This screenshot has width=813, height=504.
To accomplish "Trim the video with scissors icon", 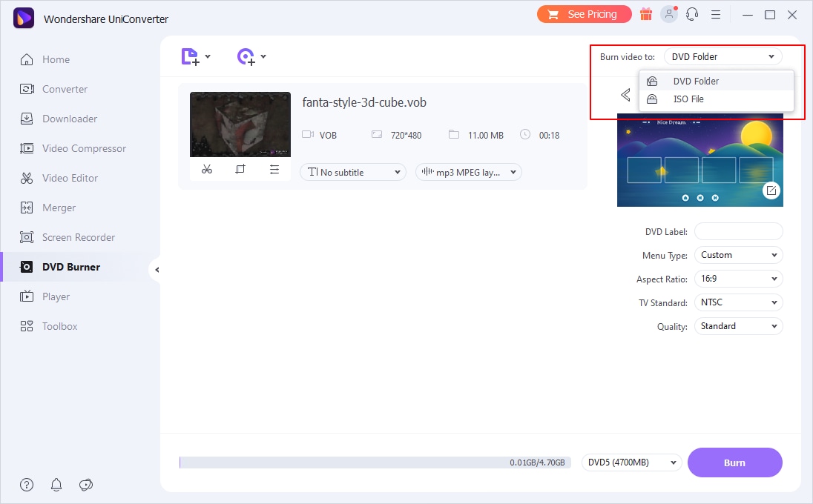I will point(207,170).
